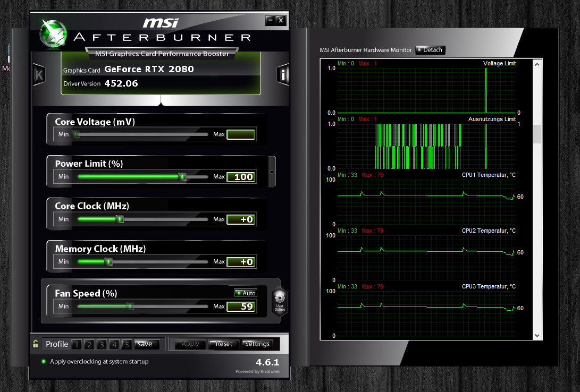
Task: Click the Memory Clock +0 value field
Action: tap(241, 262)
